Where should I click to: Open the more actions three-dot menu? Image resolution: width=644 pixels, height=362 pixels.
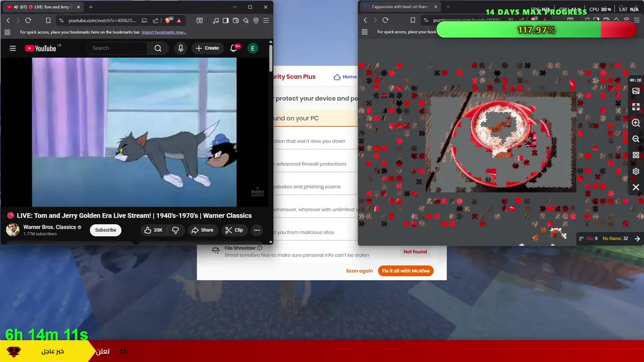click(x=257, y=230)
